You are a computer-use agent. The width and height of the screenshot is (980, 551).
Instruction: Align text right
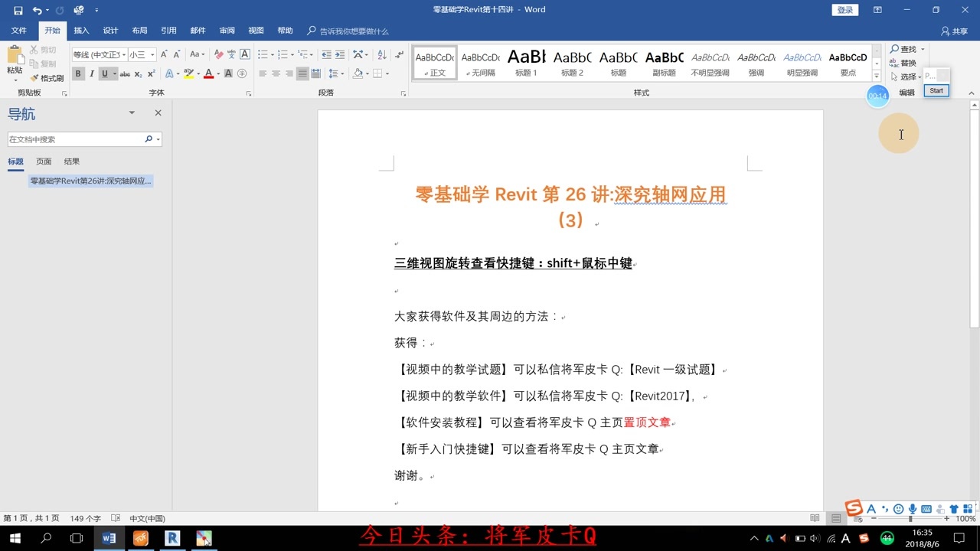click(x=289, y=73)
